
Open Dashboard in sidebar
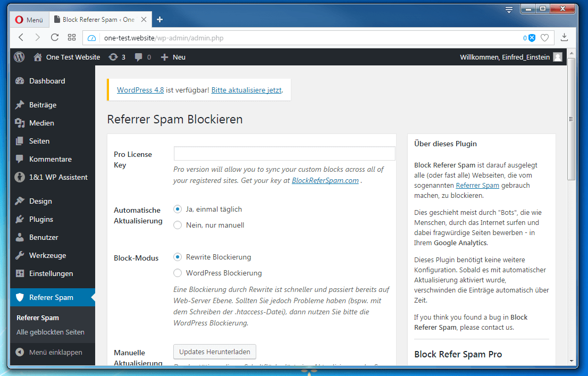(53, 81)
